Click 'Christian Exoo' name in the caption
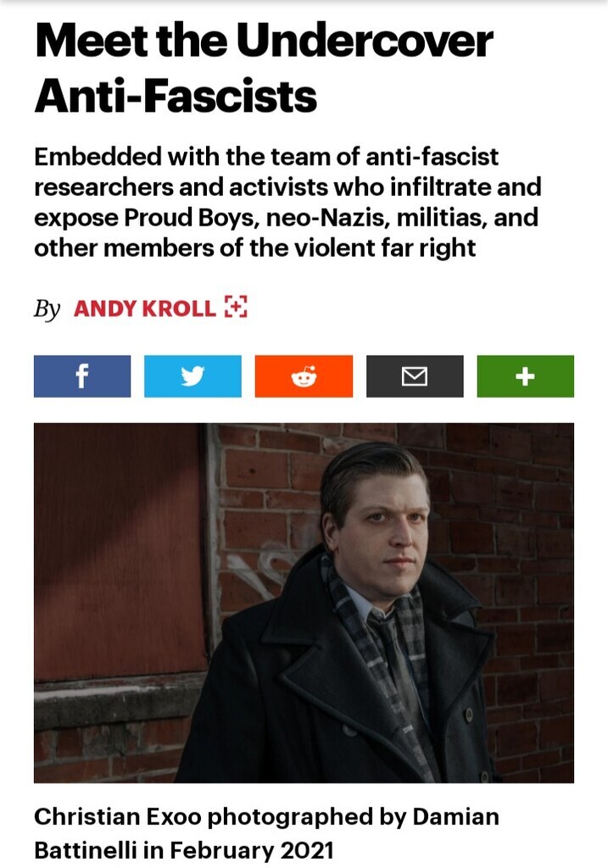The width and height of the screenshot is (608, 868). pos(117,816)
